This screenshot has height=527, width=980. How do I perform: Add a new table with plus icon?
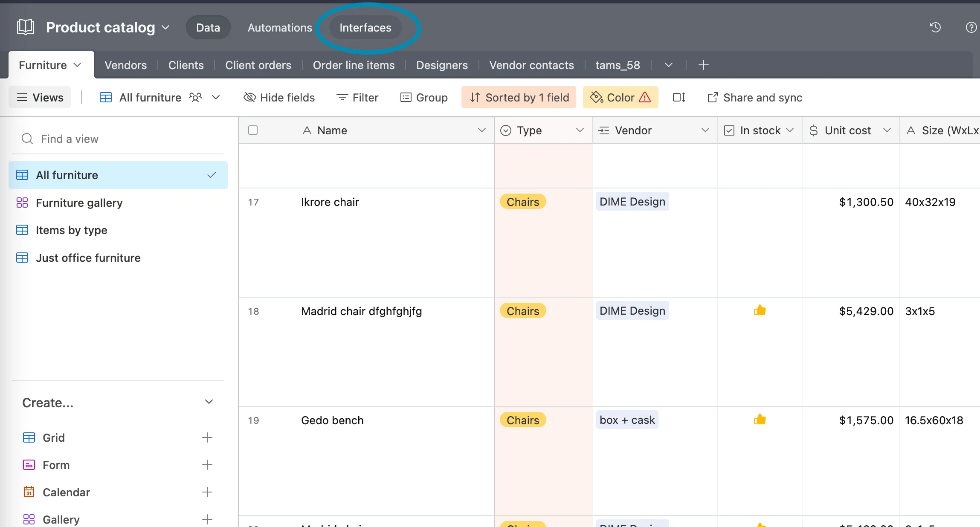(703, 65)
